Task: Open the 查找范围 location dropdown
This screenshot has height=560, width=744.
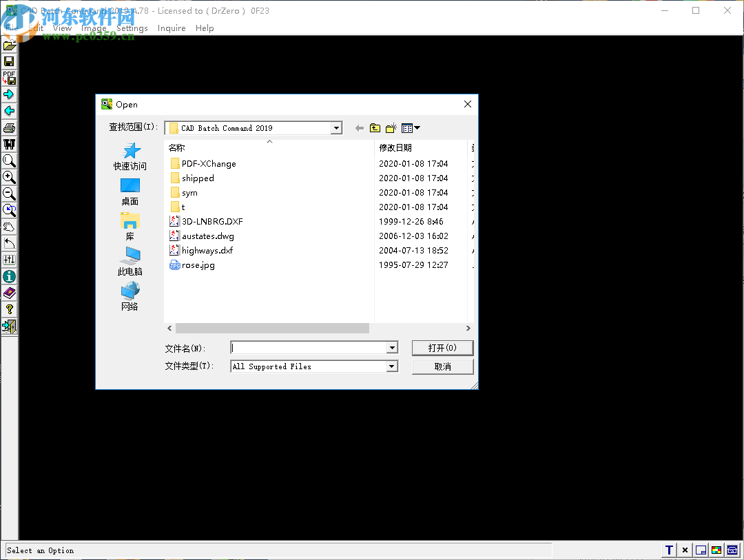Action: (x=336, y=127)
